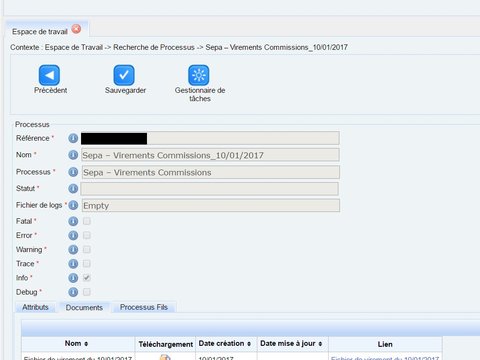Click the Référence input field
The width and height of the screenshot is (480, 360).
click(x=210, y=138)
